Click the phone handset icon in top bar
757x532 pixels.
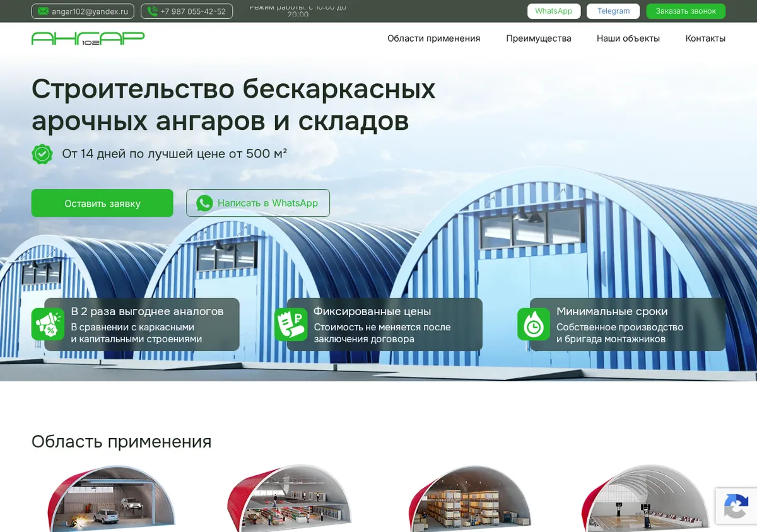(x=152, y=11)
